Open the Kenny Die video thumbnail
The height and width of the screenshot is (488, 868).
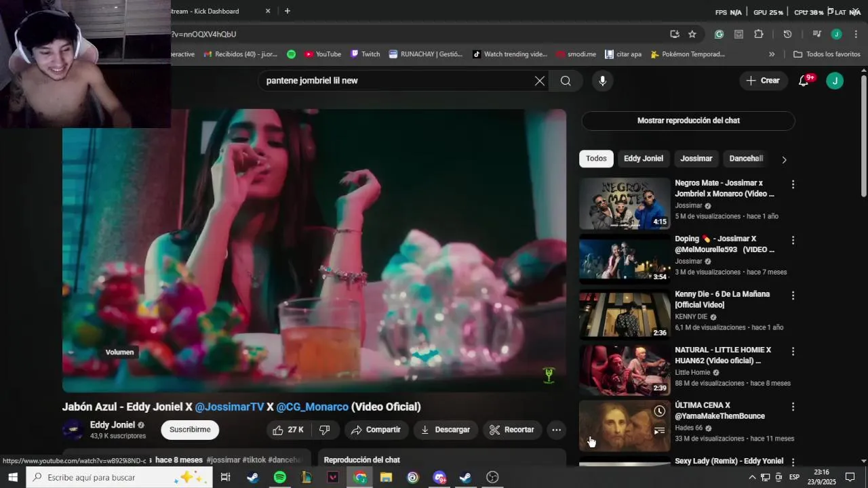(625, 314)
